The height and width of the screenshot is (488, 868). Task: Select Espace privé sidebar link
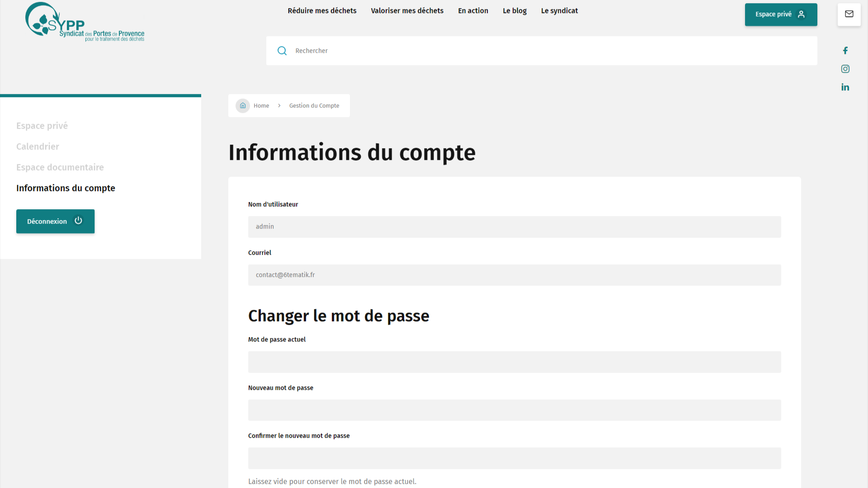tap(42, 126)
